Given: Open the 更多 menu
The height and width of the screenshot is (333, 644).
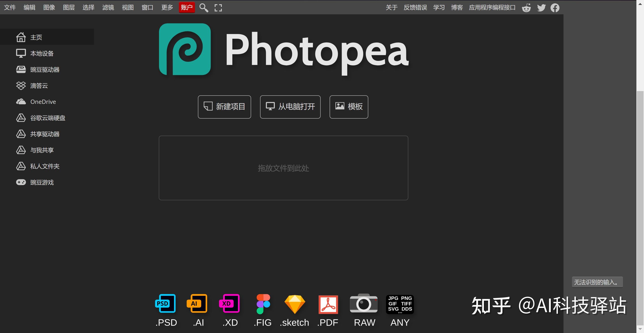Looking at the screenshot, I should 167,8.
